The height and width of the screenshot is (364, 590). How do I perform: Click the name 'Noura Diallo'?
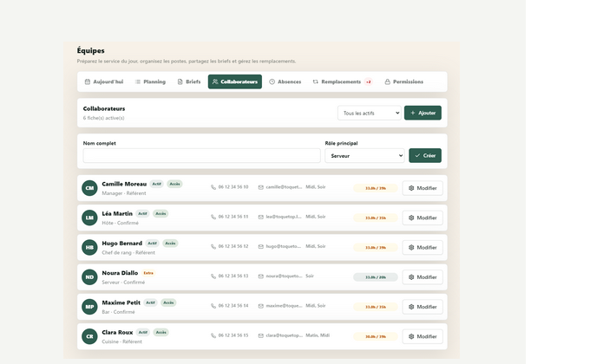coord(120,273)
